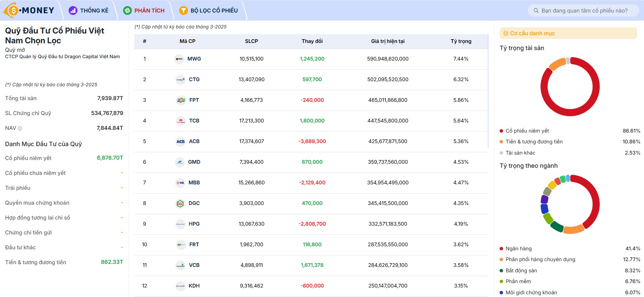This screenshot has height=297, width=644.
Task: Click the Money logo
Action: click(x=29, y=10)
